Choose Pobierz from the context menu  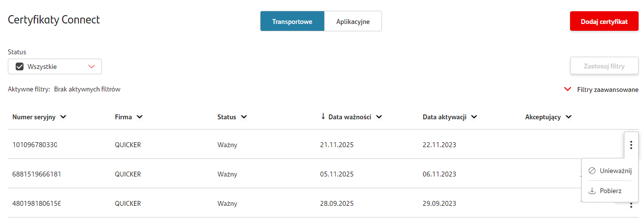click(x=610, y=191)
